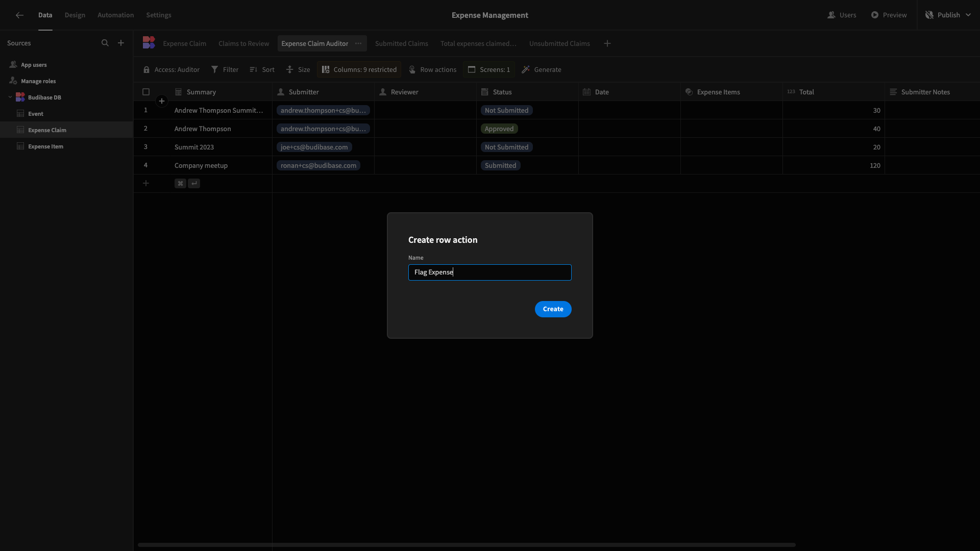Open Screens: 1 menu
Viewport: 980px width, 551px height.
[x=489, y=70]
